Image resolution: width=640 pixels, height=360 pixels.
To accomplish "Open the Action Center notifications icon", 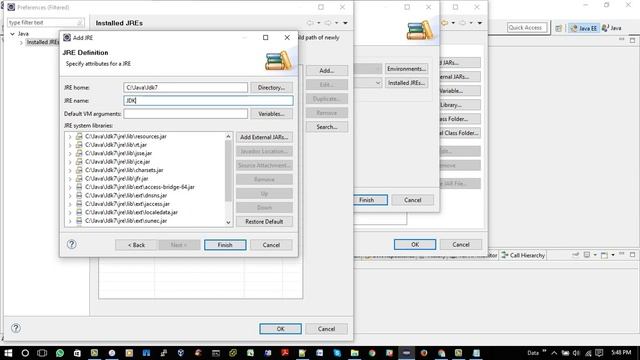I will [x=599, y=353].
